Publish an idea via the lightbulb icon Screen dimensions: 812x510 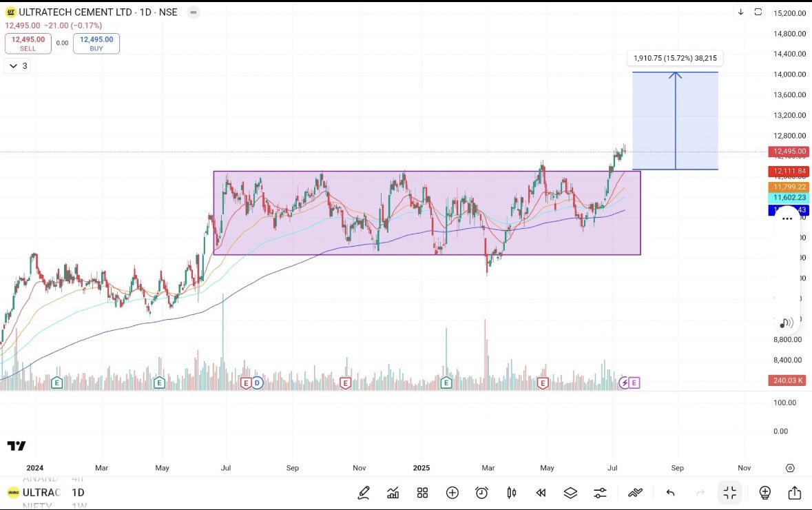point(765,492)
